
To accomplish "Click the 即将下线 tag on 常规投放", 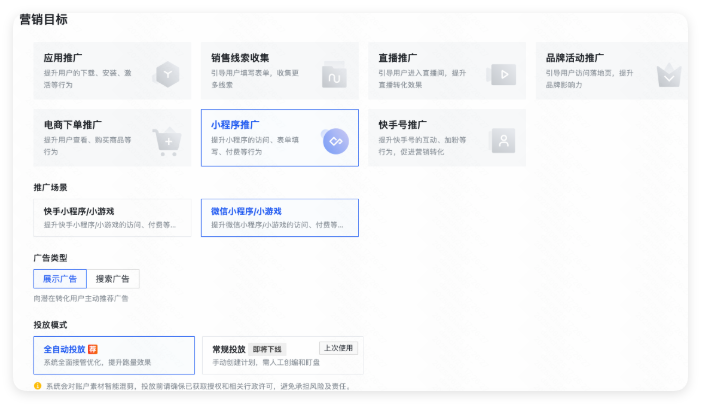I will [x=267, y=349].
